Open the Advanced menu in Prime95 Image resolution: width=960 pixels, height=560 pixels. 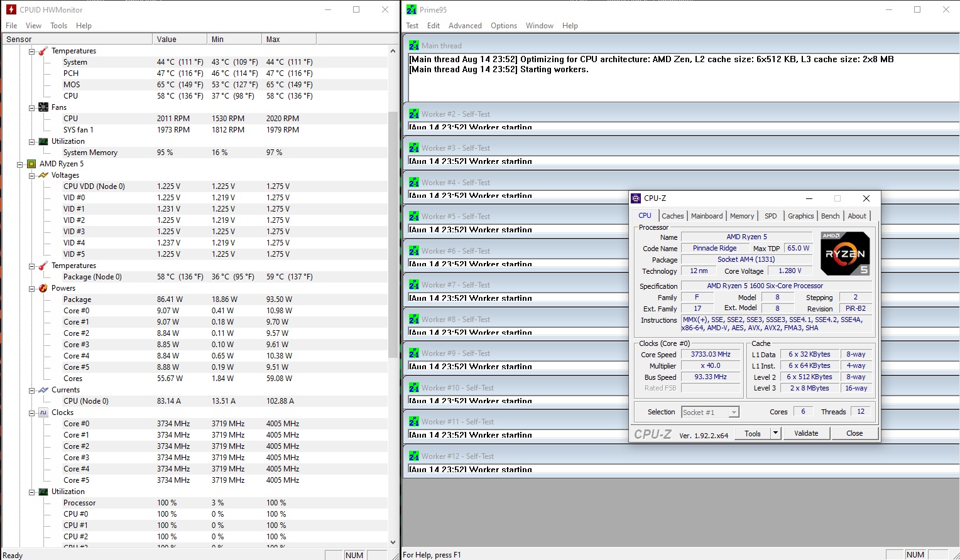(x=465, y=26)
